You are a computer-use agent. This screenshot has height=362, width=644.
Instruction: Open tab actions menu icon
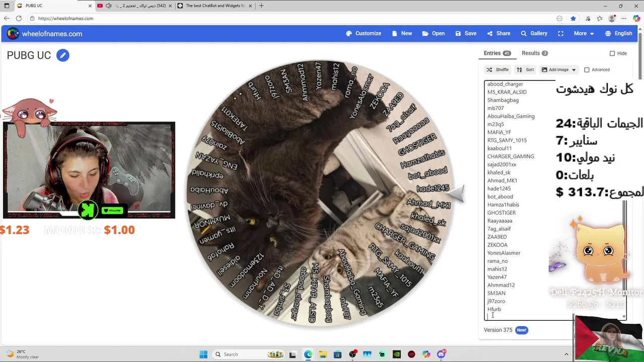(7, 6)
